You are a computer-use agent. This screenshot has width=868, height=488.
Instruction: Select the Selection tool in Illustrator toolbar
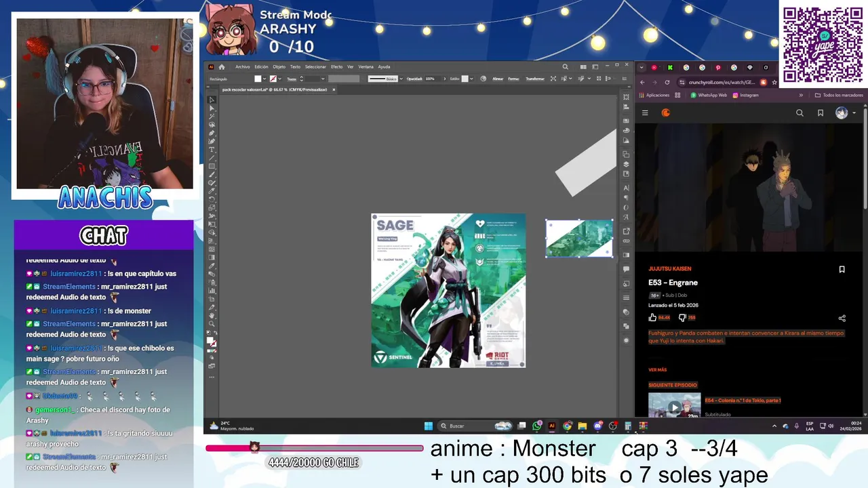click(x=212, y=100)
